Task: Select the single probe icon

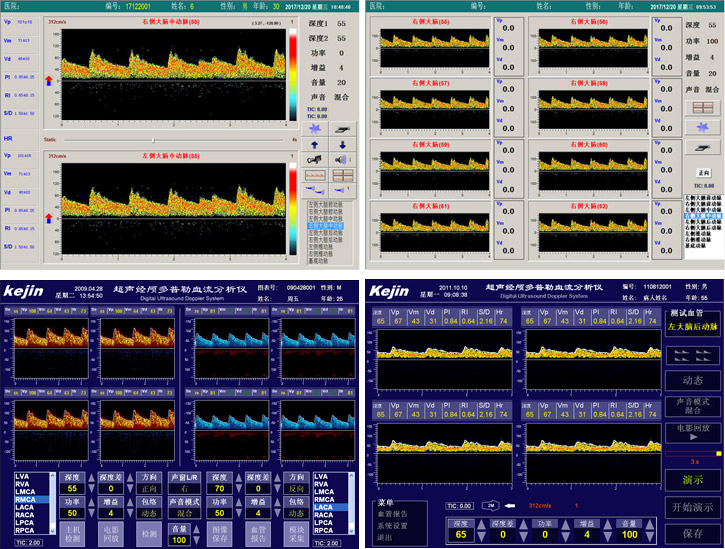Action: pyautogui.click(x=341, y=190)
